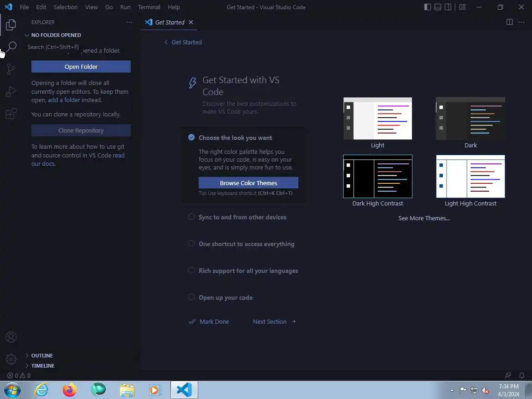Click the network icon in system tray
Image resolution: width=532 pixels, height=399 pixels.
coord(474,390)
